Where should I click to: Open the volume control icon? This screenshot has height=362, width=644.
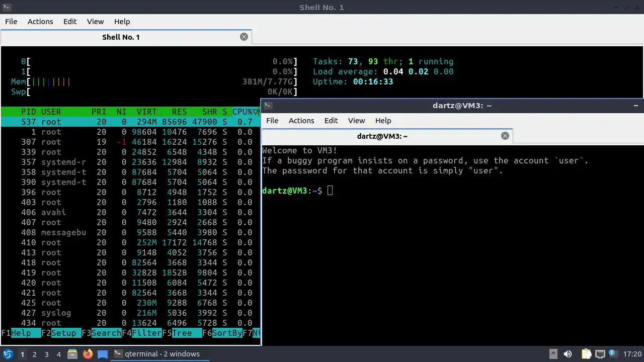pyautogui.click(x=568, y=354)
